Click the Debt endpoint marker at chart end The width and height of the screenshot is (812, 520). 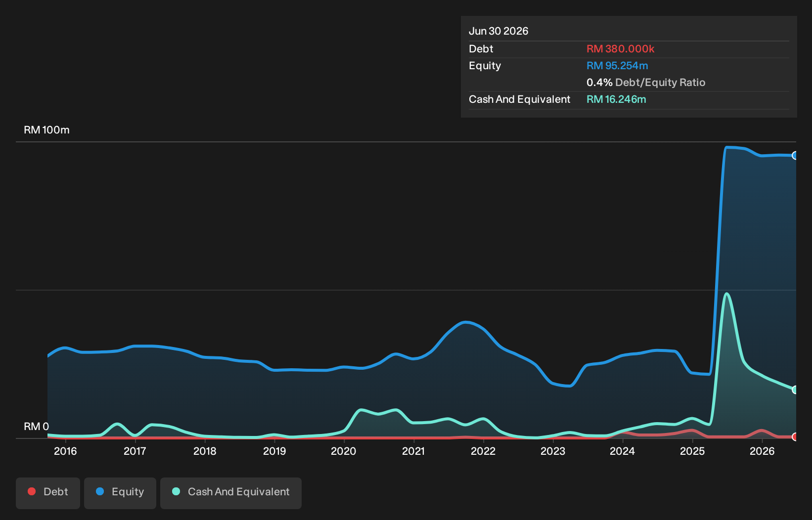(x=795, y=437)
